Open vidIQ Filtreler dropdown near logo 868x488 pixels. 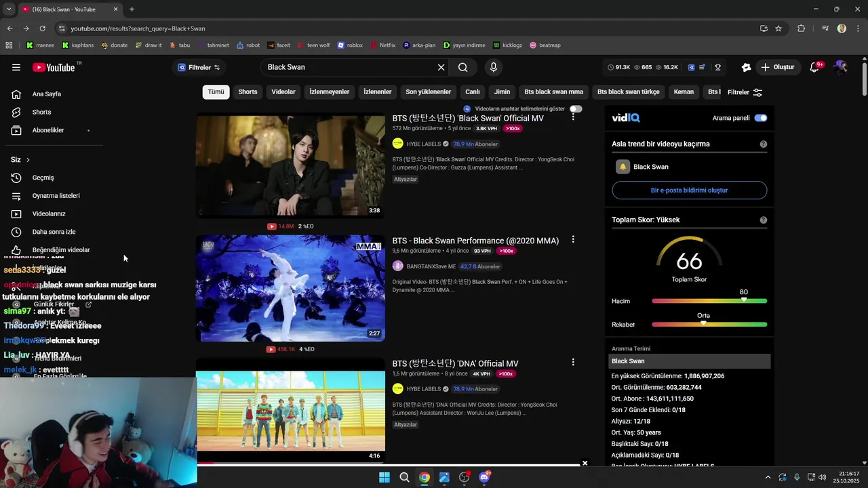coord(199,67)
